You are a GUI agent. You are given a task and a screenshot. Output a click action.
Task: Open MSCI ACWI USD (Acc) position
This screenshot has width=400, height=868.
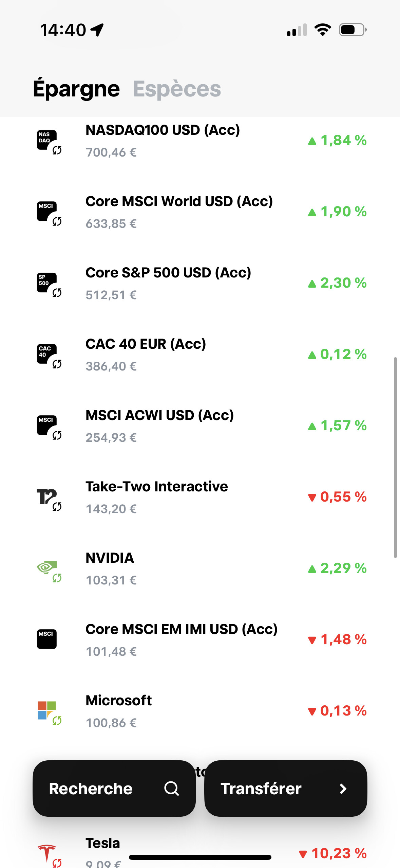[159, 426]
